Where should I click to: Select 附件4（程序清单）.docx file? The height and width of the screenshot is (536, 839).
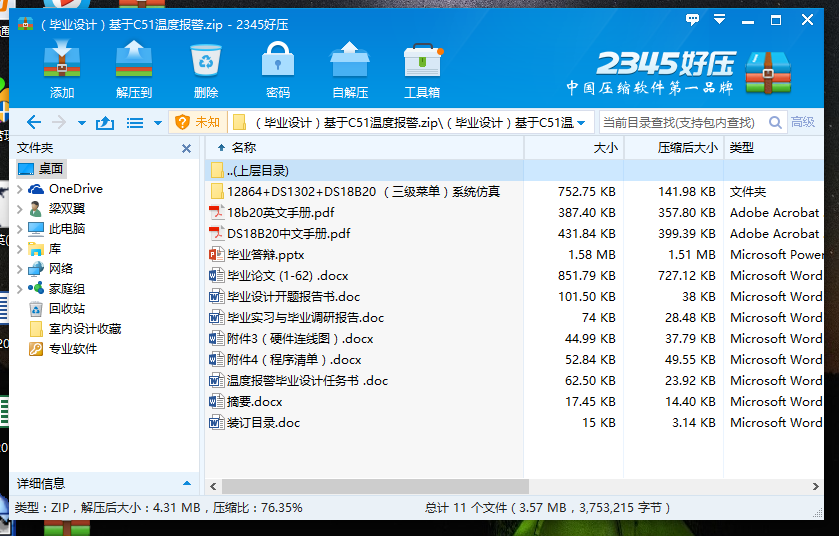tap(514, 359)
